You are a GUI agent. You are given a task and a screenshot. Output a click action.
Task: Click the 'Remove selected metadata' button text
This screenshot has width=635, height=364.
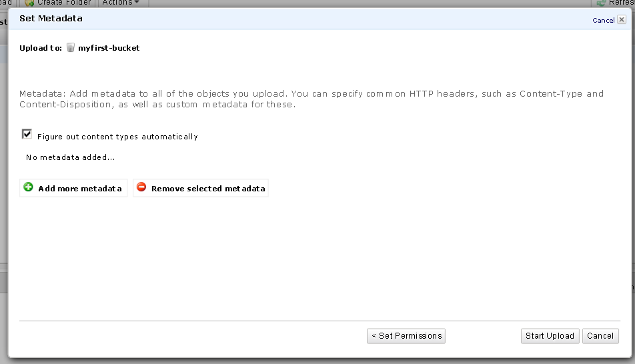(208, 189)
